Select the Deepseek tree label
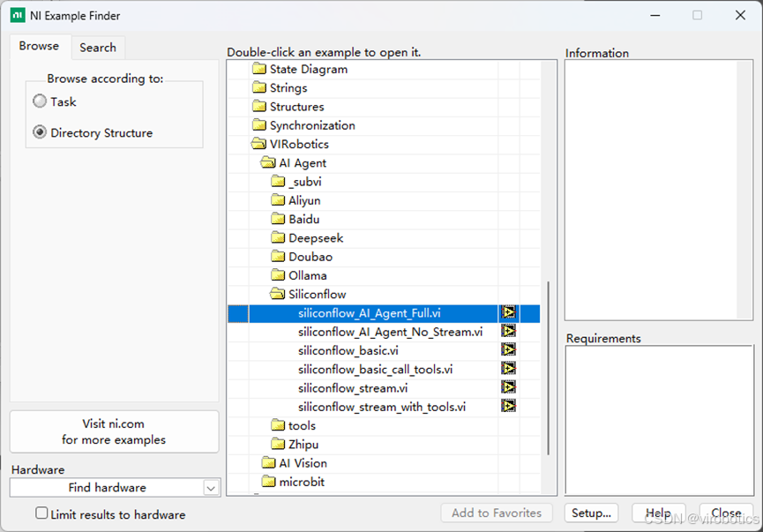Image resolution: width=763 pixels, height=532 pixels. (x=316, y=238)
